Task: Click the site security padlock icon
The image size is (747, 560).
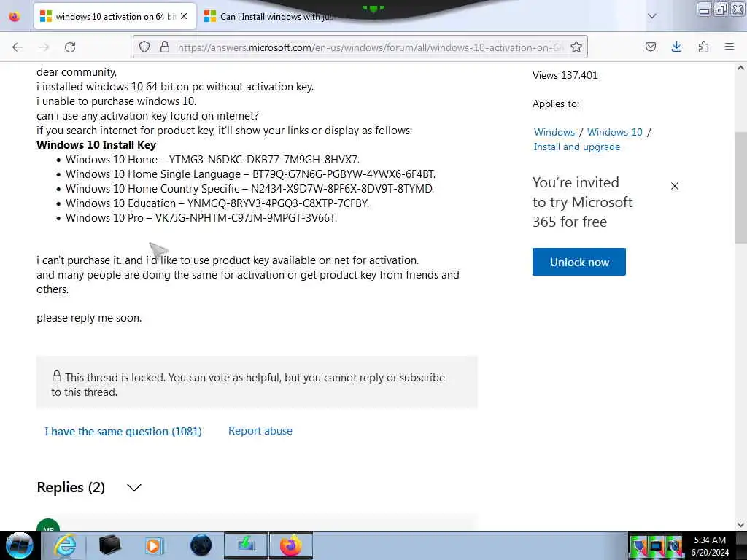Action: click(164, 47)
